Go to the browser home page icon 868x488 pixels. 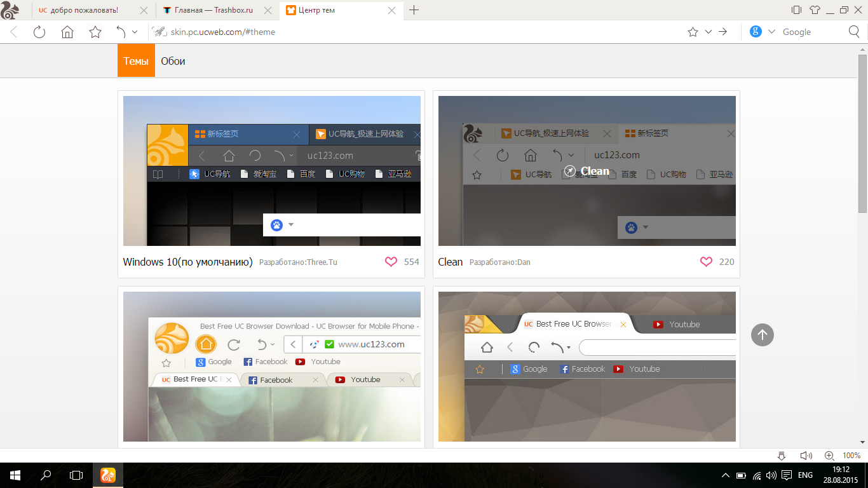click(67, 32)
